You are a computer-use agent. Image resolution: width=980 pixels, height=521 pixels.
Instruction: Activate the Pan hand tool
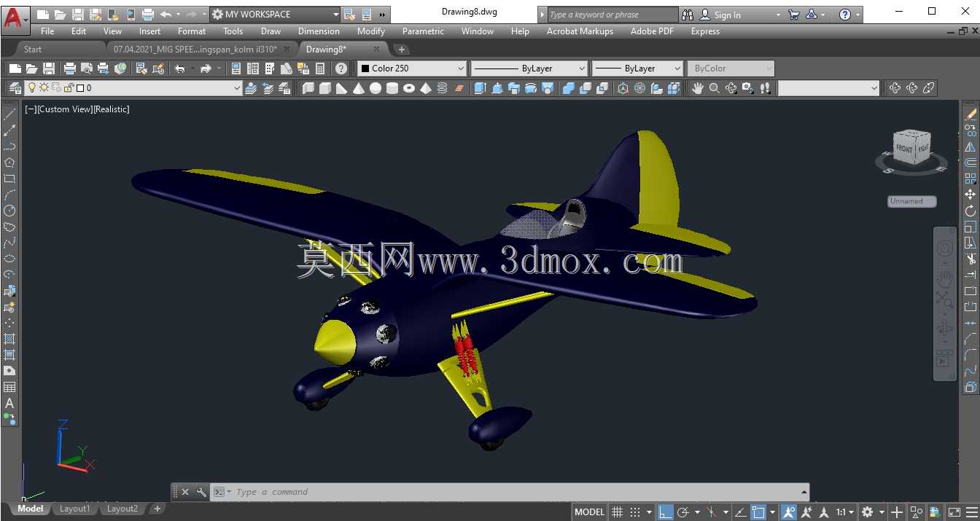[698, 88]
